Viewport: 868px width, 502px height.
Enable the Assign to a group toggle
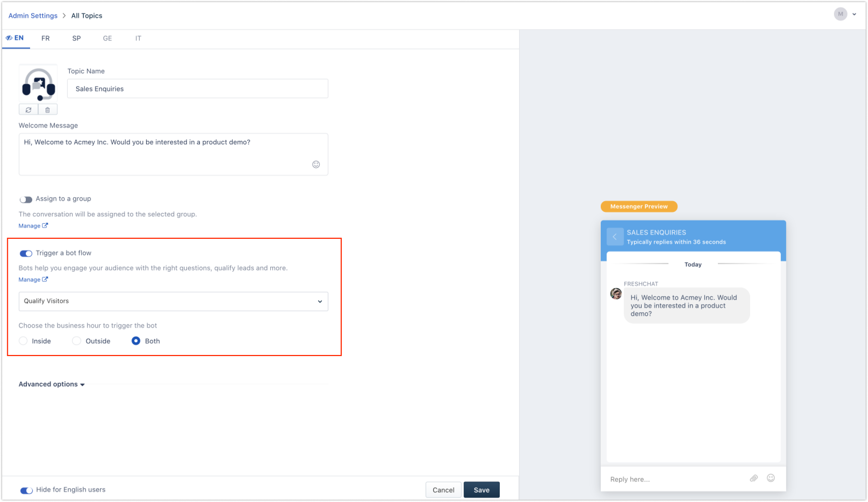tap(26, 199)
